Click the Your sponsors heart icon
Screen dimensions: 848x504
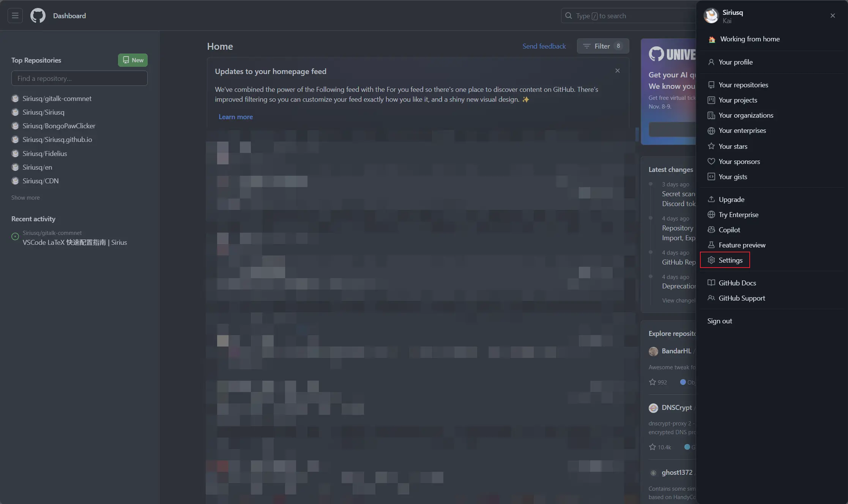711,161
